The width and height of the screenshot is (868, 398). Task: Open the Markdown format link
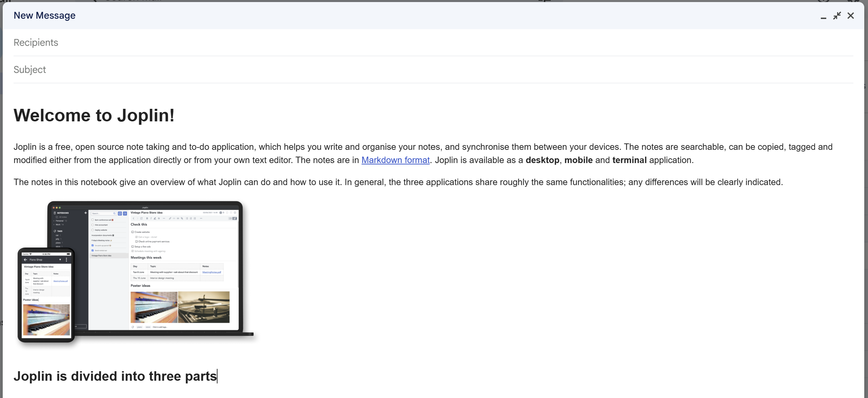coord(395,160)
